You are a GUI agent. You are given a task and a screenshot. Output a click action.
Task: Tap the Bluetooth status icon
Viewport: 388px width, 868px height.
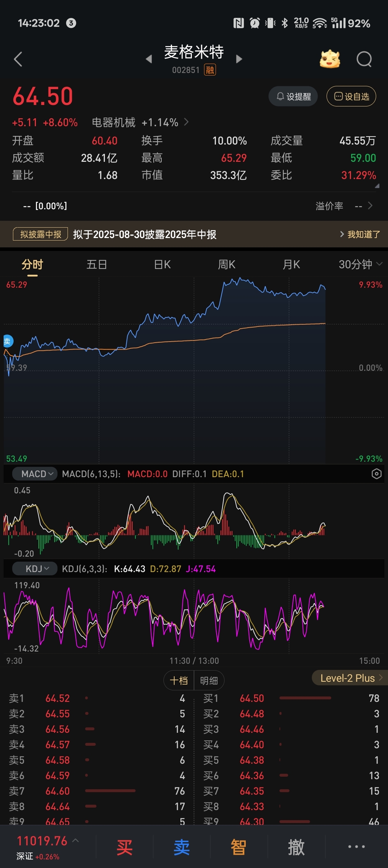[285, 23]
